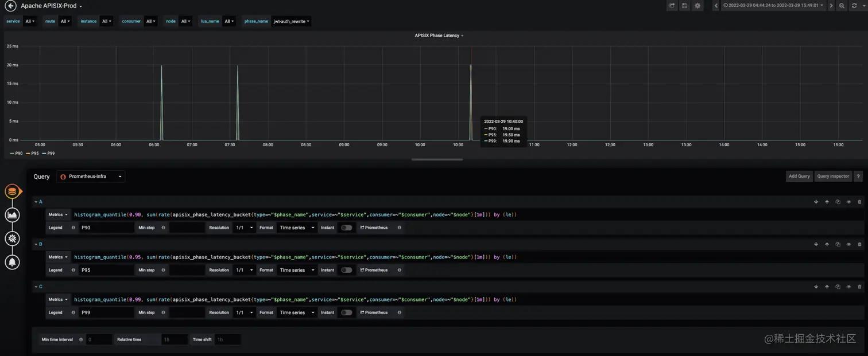Open Prometheus link for query C

pos(374,312)
